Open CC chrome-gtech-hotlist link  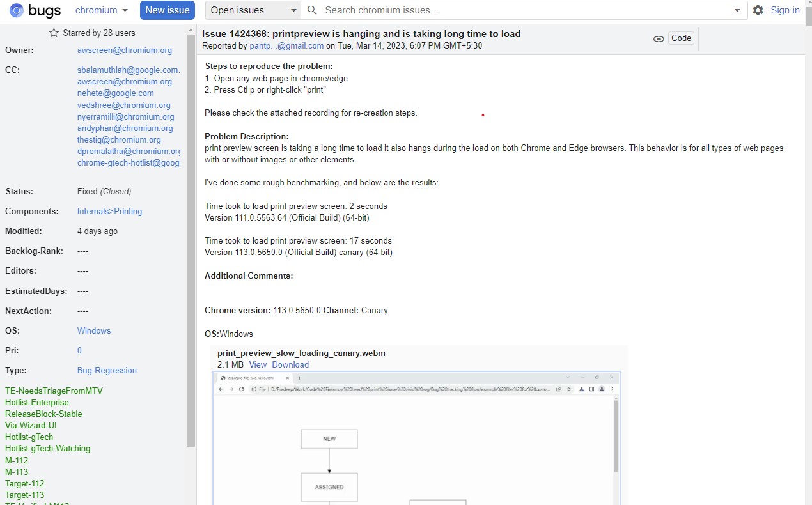click(129, 163)
